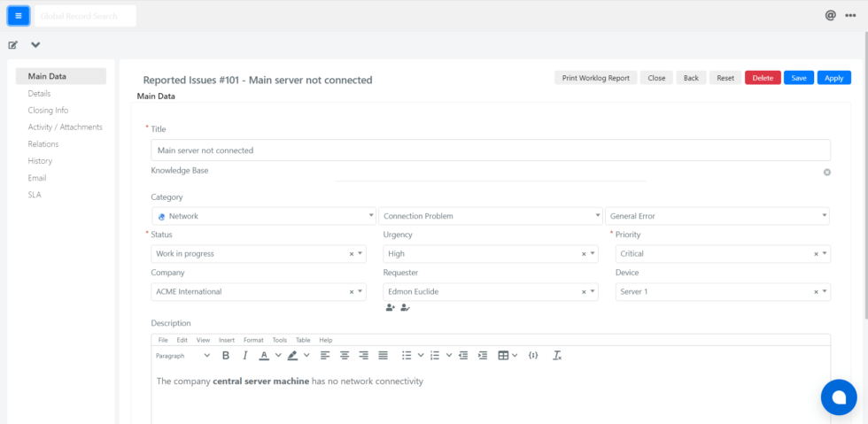The width and height of the screenshot is (868, 424).
Task: Increase indent in the editor
Action: click(483, 355)
